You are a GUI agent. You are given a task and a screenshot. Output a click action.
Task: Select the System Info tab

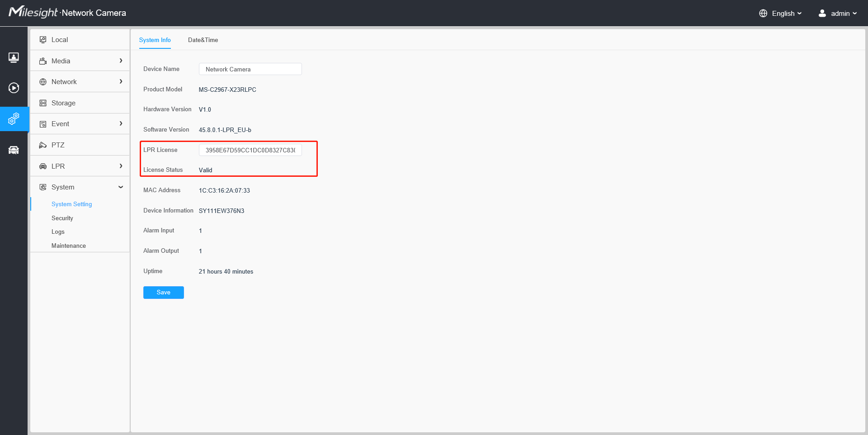155,40
